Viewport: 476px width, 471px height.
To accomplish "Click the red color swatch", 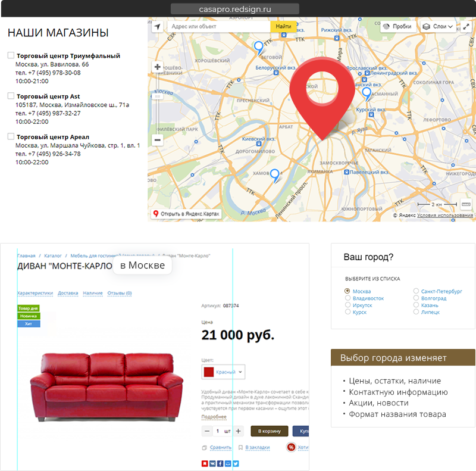I will (209, 372).
